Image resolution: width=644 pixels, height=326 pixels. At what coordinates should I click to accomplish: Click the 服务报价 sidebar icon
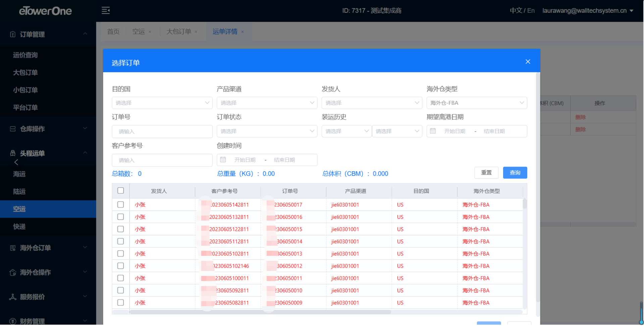coord(13,297)
